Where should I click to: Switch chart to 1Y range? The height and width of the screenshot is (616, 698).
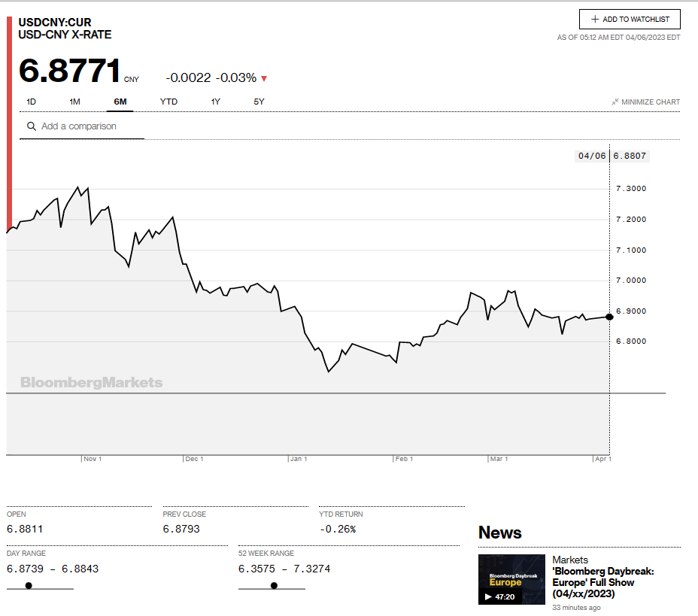[216, 102]
